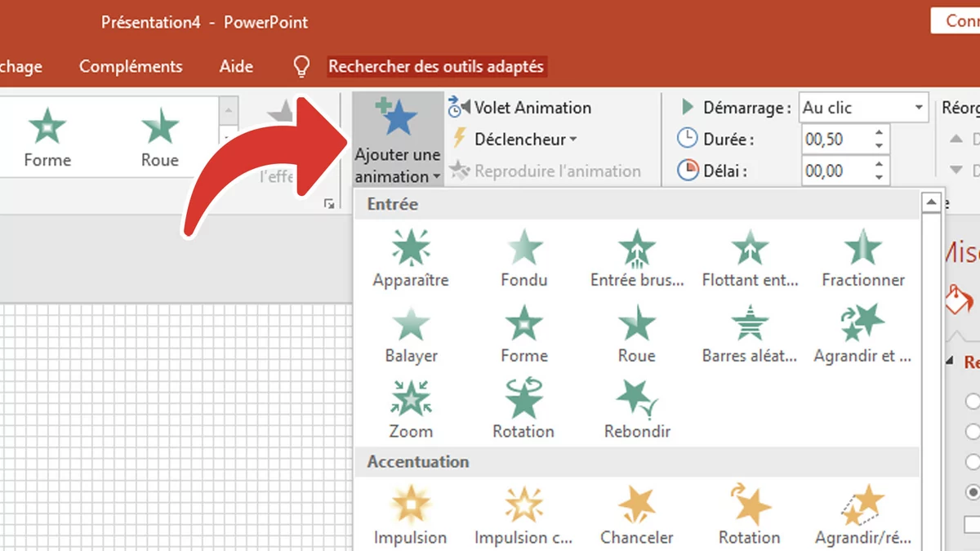The width and height of the screenshot is (980, 551).
Task: Increase the Durée value with the up arrow
Action: (x=880, y=133)
